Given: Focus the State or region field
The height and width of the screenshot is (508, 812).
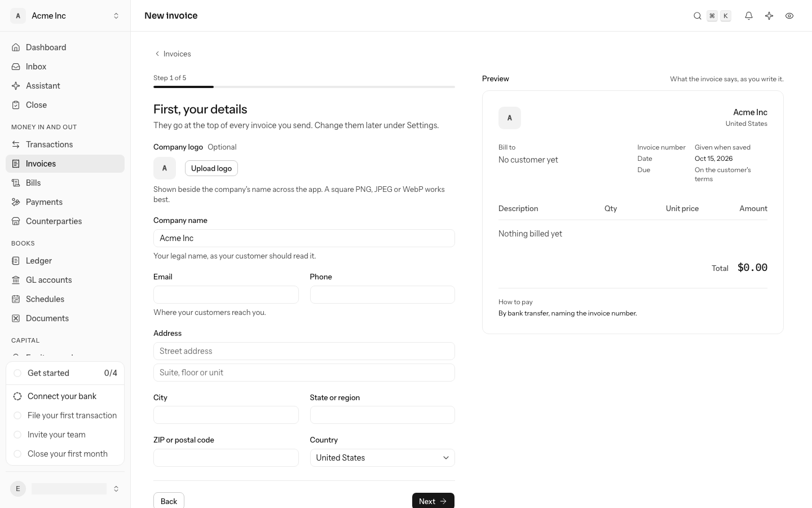Looking at the screenshot, I should (382, 415).
